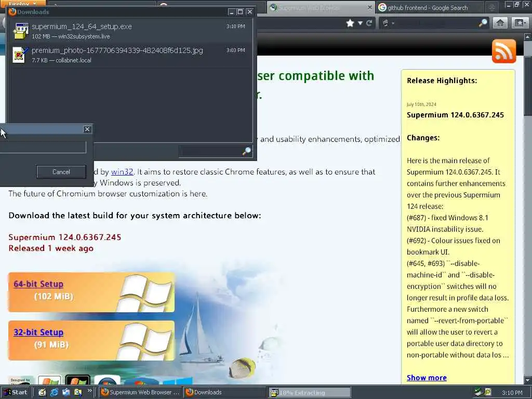Open the Firefox application menu button
The height and width of the screenshot is (399, 532).
[22, 3]
